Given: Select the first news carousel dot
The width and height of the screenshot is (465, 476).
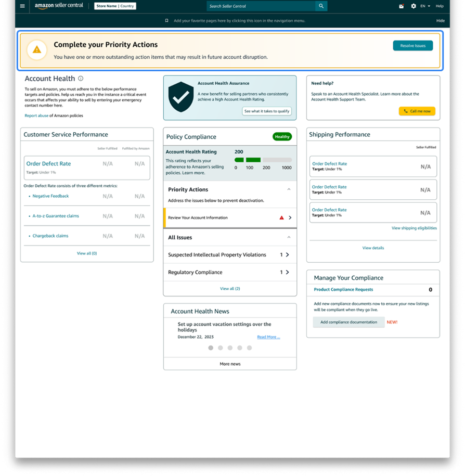Looking at the screenshot, I should (x=211, y=348).
